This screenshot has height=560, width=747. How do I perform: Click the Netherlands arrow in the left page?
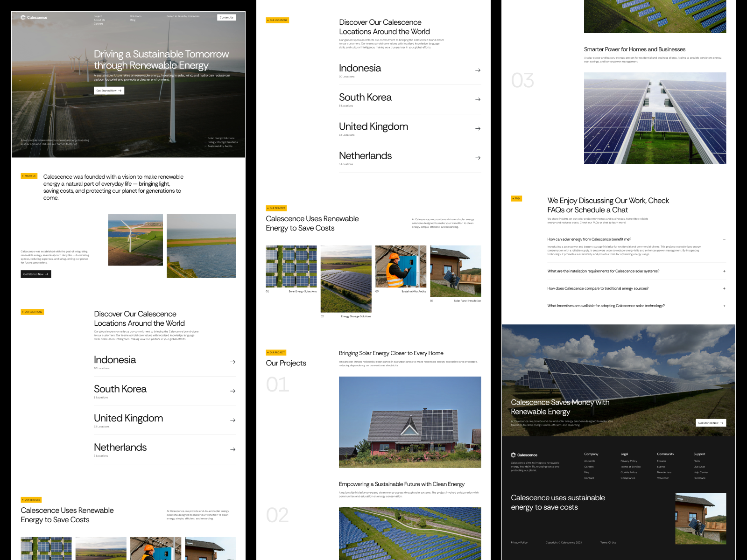(233, 449)
